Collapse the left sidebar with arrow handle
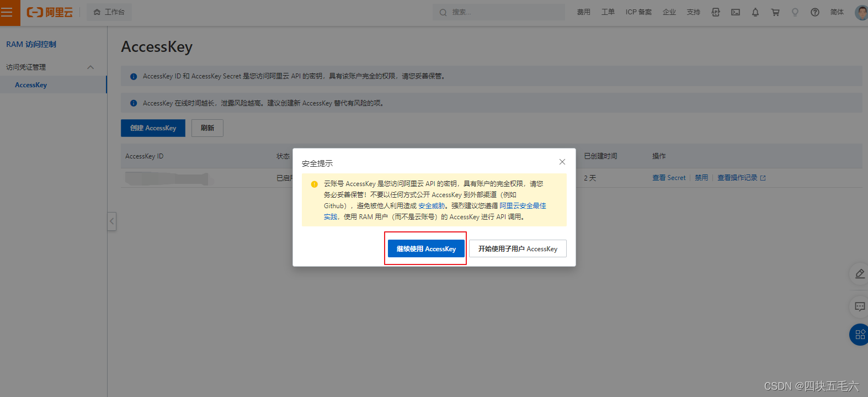The image size is (868, 397). pos(112,221)
